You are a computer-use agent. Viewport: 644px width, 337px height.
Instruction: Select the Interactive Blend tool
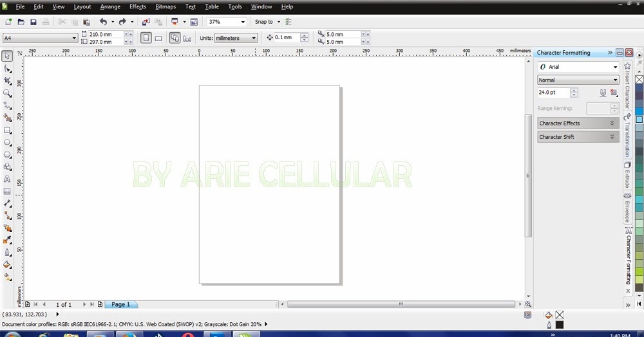tap(7, 228)
